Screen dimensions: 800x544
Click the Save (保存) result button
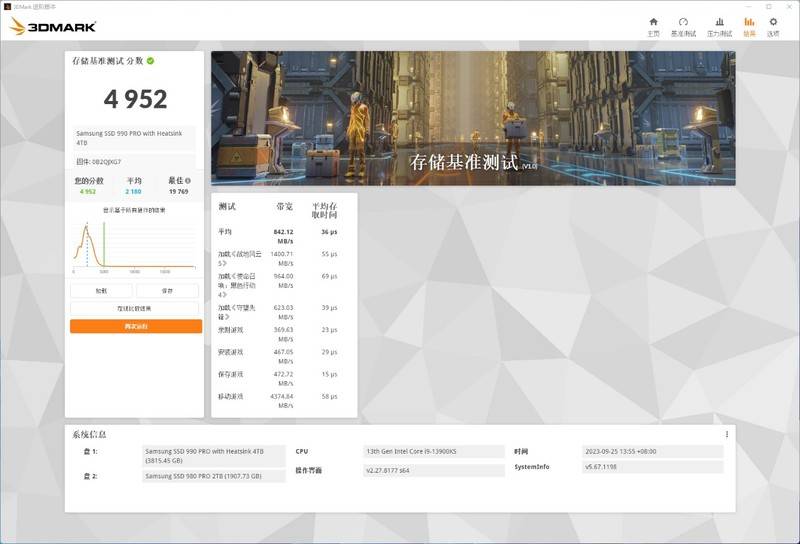(x=168, y=291)
